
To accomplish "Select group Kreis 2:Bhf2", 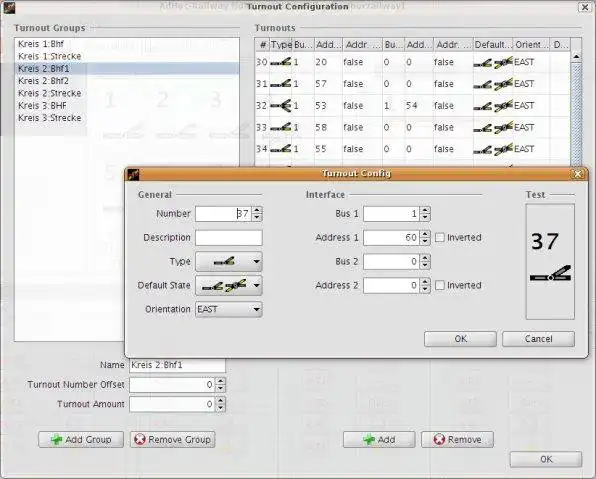I will [127, 81].
